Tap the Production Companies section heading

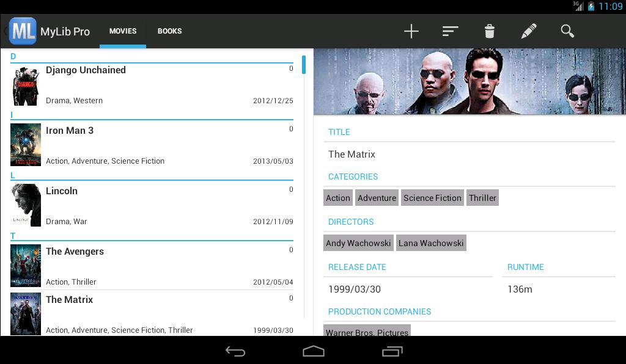click(x=380, y=311)
